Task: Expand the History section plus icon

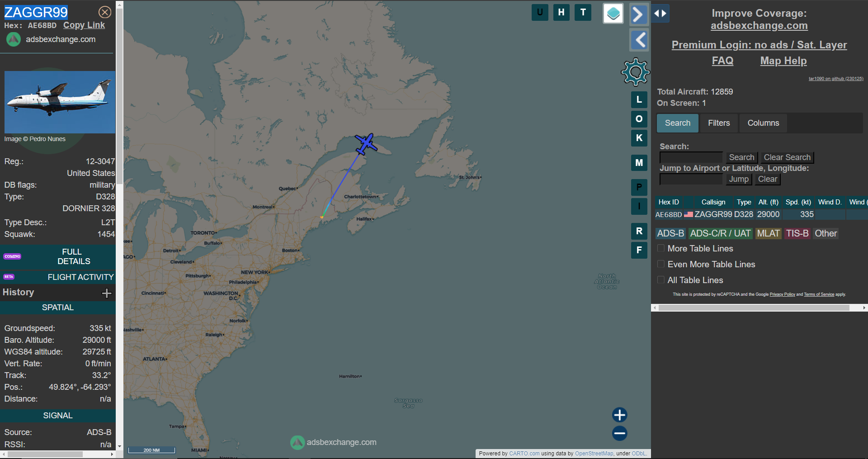Action: [x=107, y=293]
